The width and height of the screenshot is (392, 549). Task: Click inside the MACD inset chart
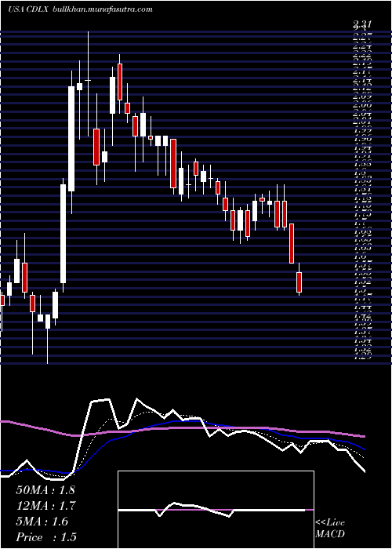coord(216,510)
